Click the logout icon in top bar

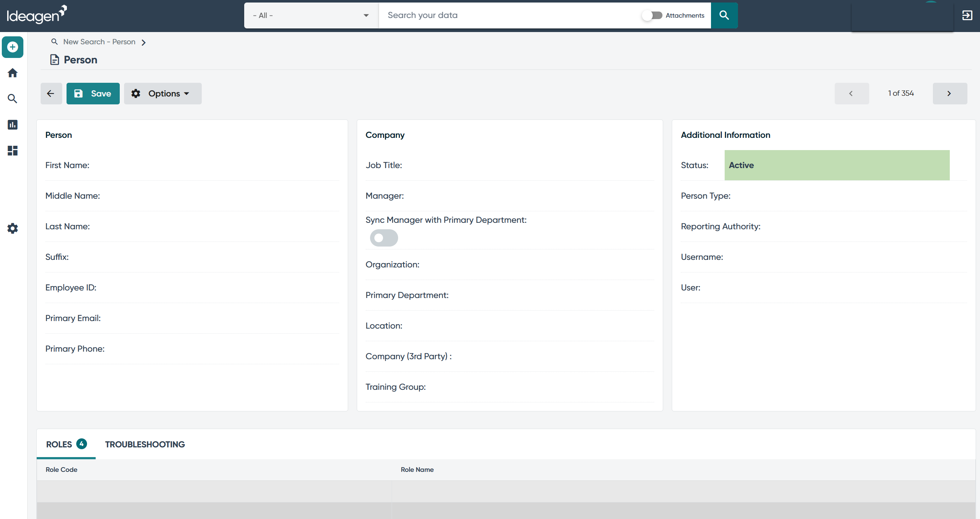tap(967, 15)
